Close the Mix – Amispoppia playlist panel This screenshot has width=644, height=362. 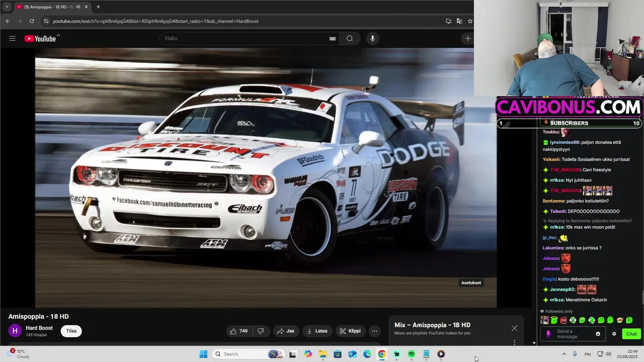coord(514,328)
